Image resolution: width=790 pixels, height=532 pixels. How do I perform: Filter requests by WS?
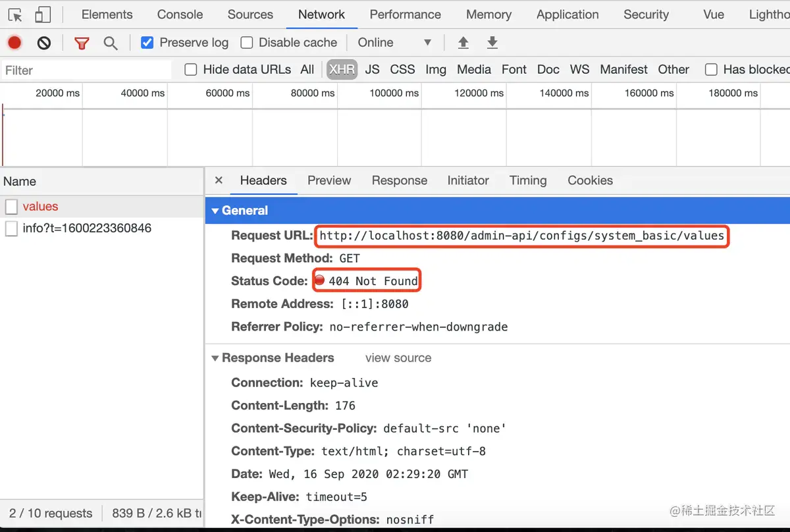[x=580, y=70]
